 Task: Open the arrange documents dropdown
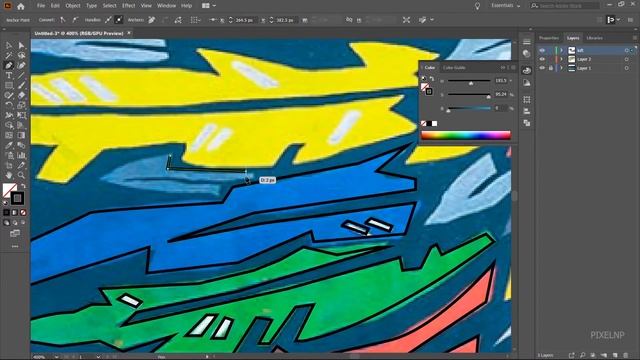pyautogui.click(x=209, y=6)
